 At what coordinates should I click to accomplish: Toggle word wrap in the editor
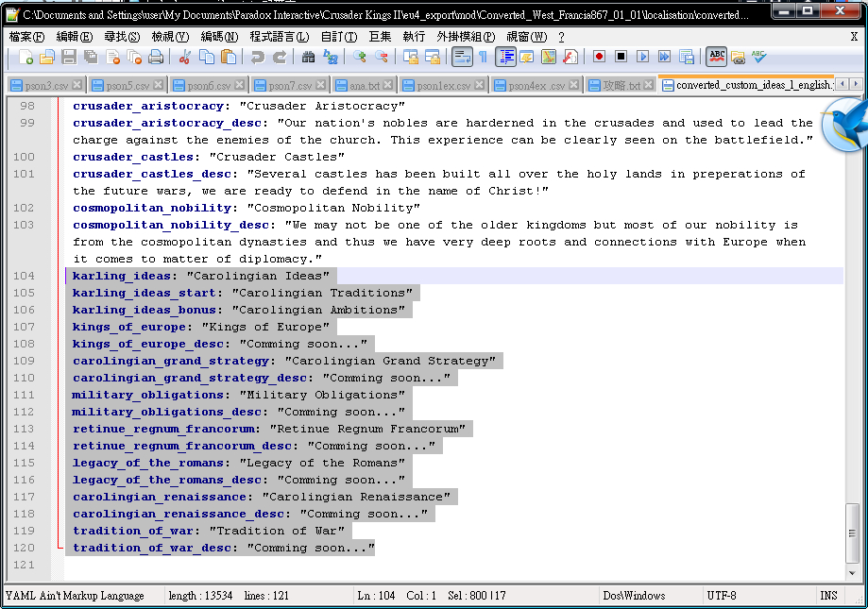(462, 57)
